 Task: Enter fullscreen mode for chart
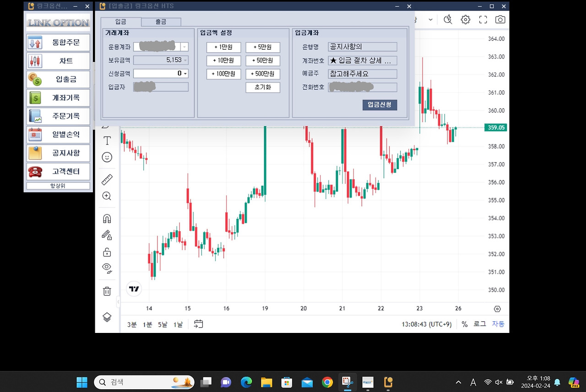click(483, 20)
